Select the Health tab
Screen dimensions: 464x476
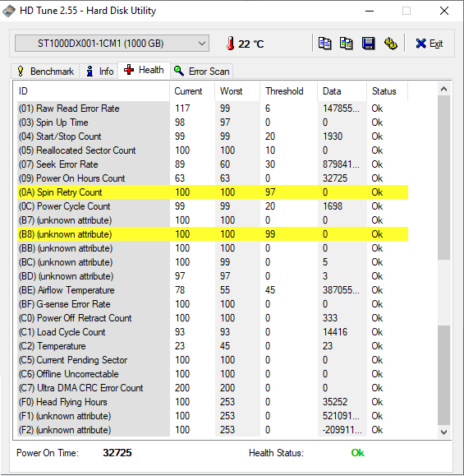[x=144, y=70]
